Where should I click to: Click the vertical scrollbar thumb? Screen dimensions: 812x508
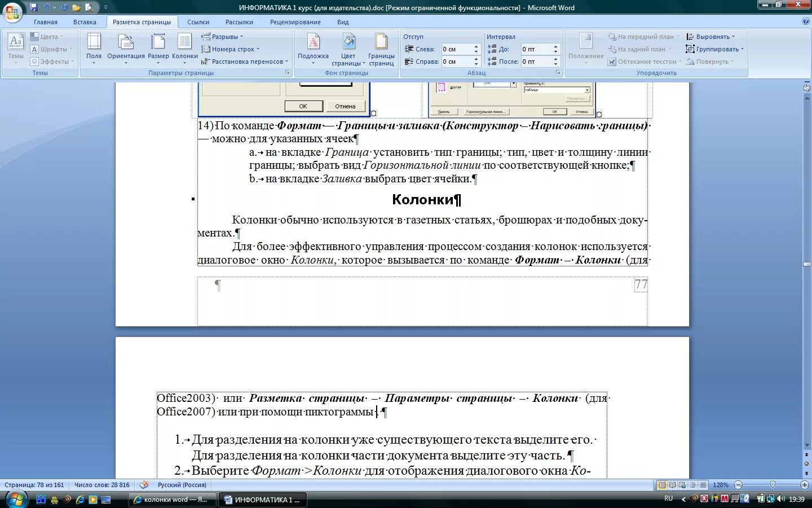pos(807,264)
